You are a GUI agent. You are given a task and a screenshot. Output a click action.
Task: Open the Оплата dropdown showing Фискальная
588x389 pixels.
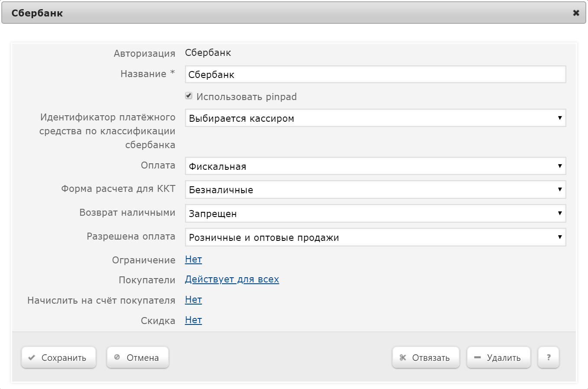tap(375, 166)
